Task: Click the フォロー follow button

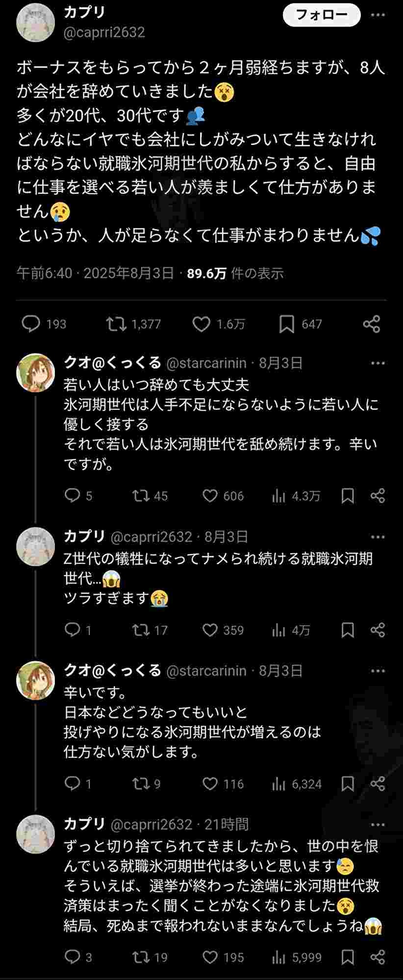Action: 322,15
